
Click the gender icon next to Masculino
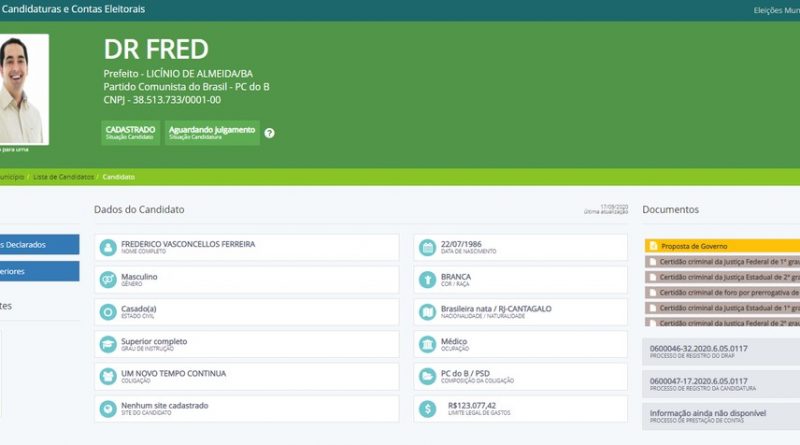pos(108,279)
